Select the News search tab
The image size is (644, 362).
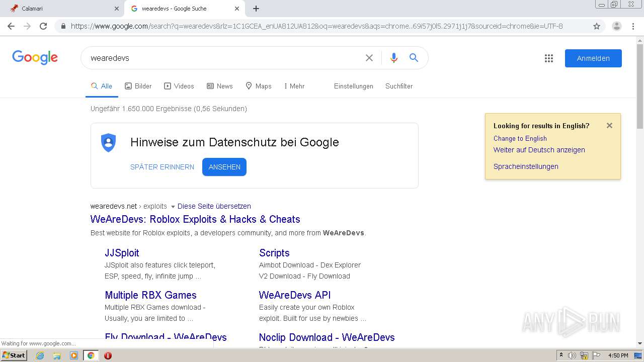[x=220, y=86]
